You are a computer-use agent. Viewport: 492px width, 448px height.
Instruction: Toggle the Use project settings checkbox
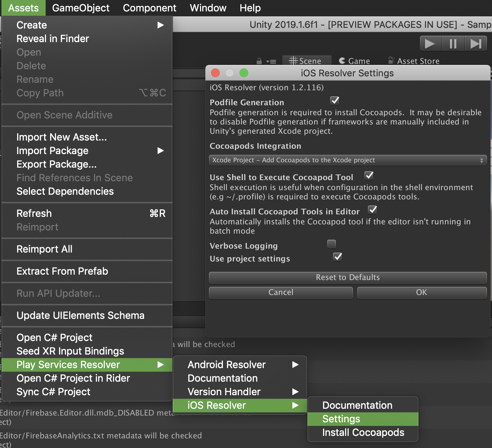pos(337,257)
